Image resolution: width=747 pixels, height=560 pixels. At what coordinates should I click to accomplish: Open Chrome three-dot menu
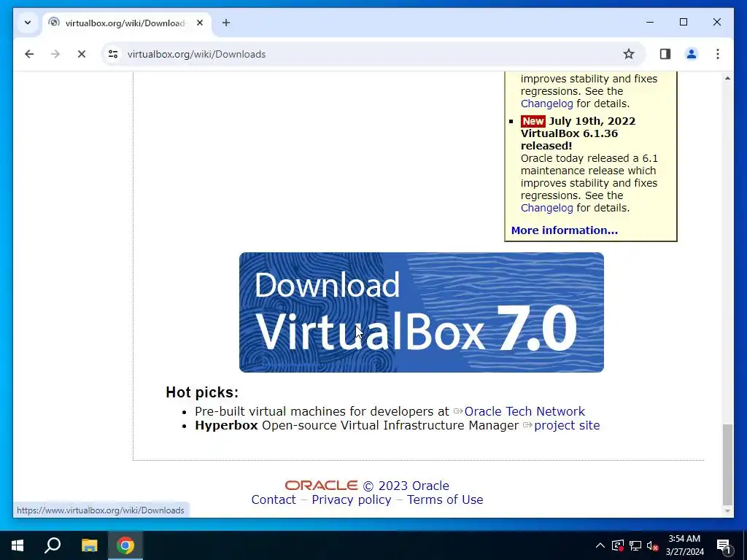pos(718,54)
